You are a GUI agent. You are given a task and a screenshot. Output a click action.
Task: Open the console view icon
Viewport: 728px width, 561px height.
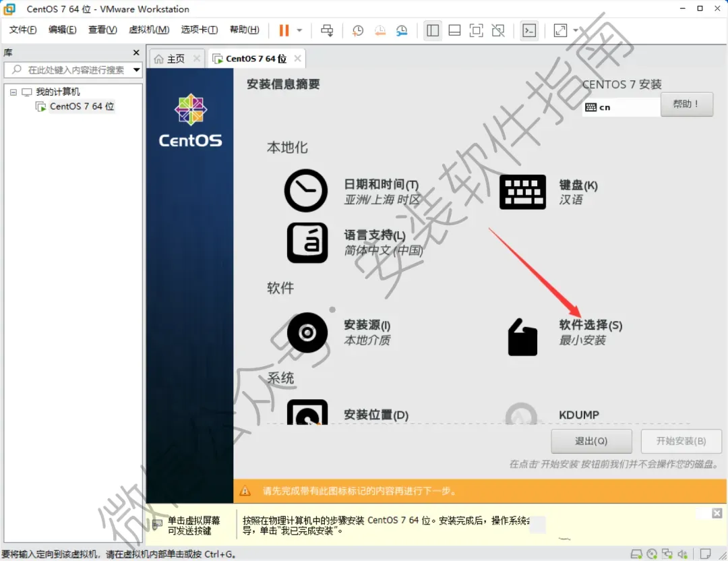tap(529, 30)
